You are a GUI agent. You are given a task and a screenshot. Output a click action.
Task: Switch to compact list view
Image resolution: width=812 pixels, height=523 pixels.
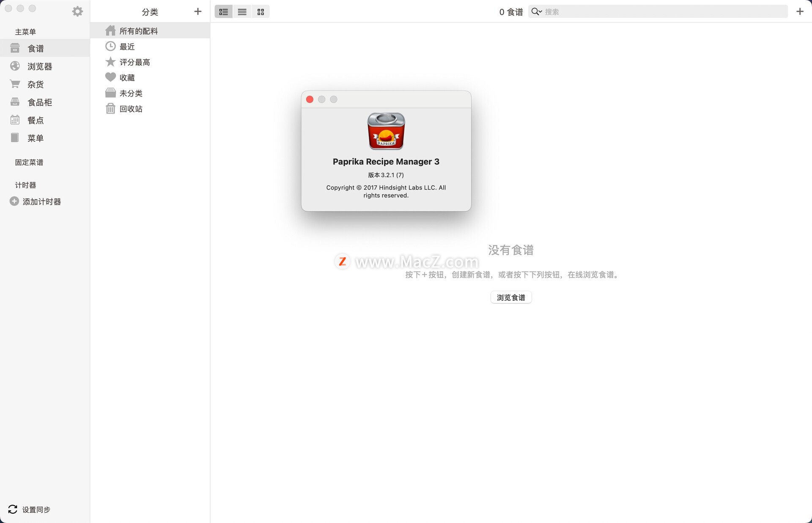(x=242, y=12)
